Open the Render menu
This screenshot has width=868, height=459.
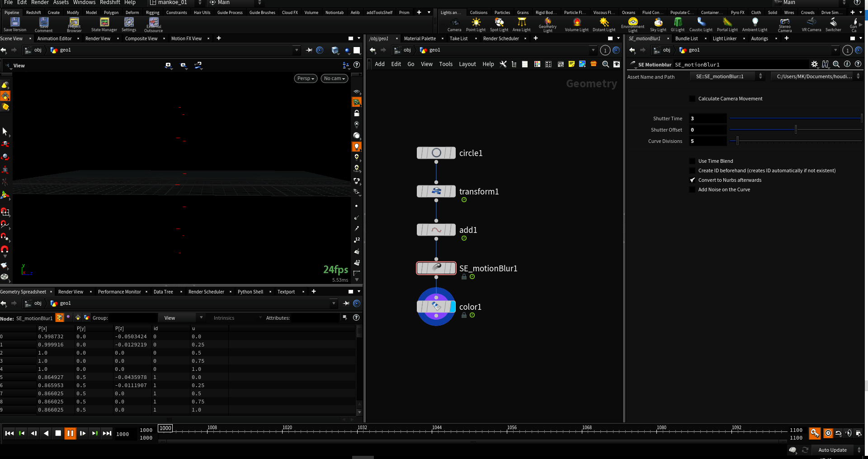coord(40,3)
